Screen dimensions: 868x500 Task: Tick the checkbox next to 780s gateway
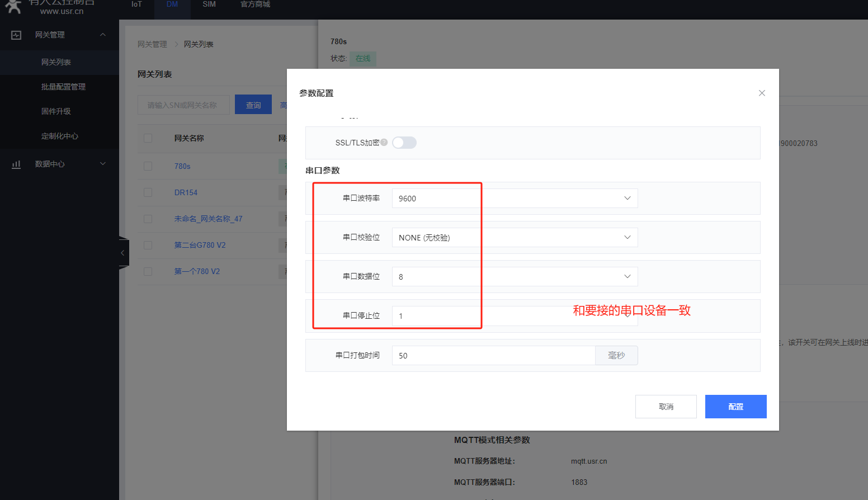[148, 166]
